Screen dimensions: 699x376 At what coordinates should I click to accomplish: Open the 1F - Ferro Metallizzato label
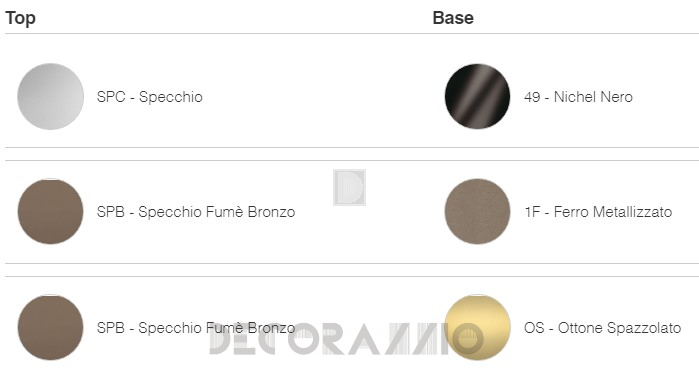(598, 212)
